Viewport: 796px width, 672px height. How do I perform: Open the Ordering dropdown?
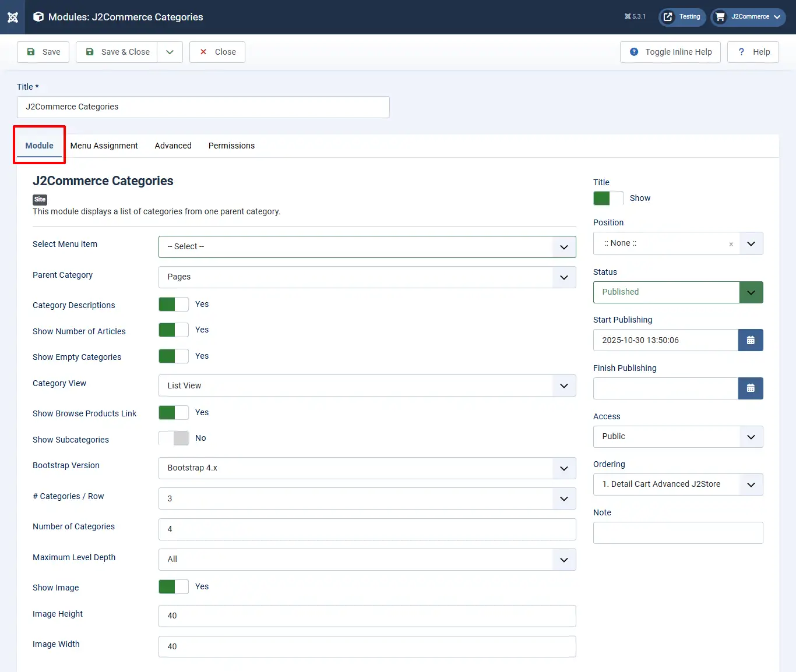click(x=678, y=484)
